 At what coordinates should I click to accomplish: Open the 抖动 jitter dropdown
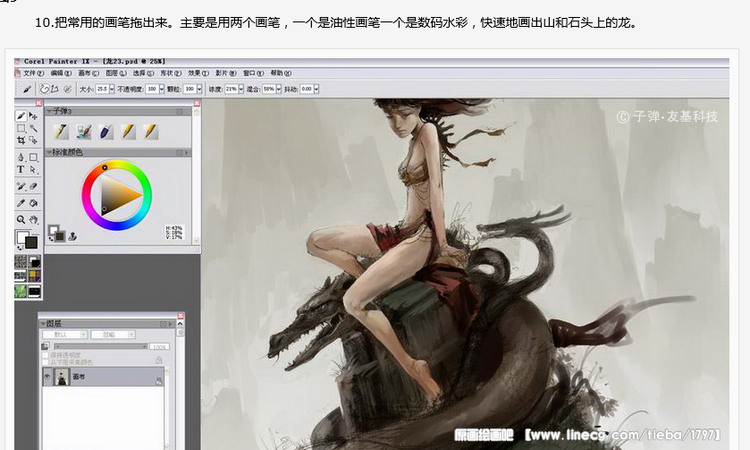pyautogui.click(x=316, y=89)
